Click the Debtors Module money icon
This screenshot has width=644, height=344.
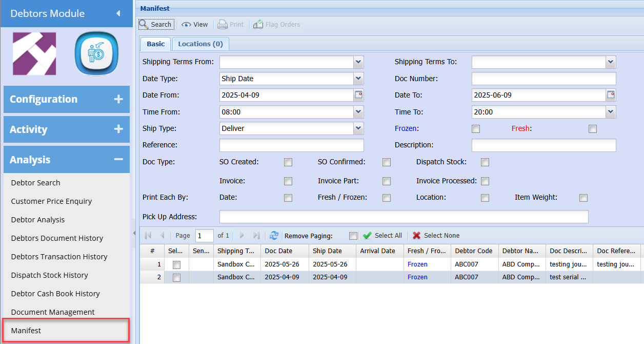click(x=96, y=54)
